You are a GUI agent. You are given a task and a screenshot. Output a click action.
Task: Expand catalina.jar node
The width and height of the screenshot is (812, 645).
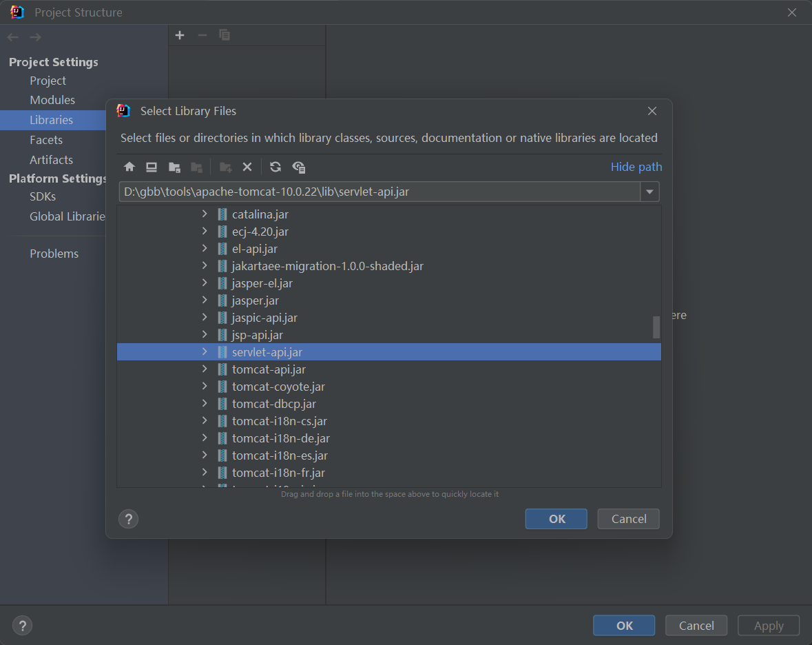click(x=205, y=214)
